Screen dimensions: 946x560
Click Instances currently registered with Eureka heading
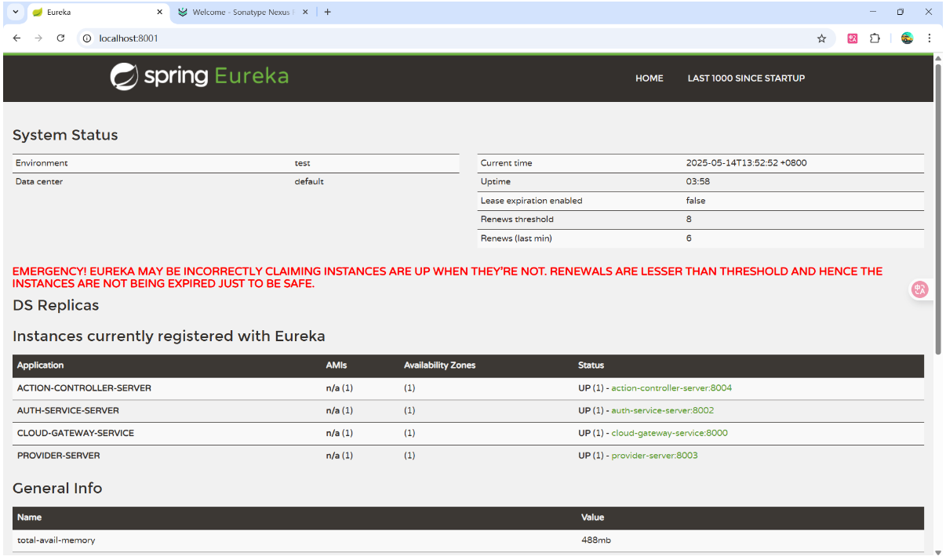pyautogui.click(x=169, y=336)
